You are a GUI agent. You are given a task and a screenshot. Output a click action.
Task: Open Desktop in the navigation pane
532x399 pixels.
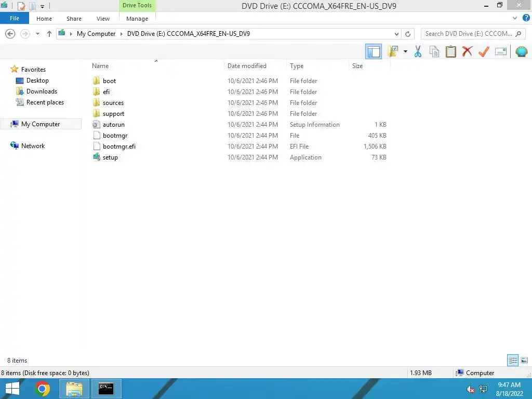click(37, 81)
